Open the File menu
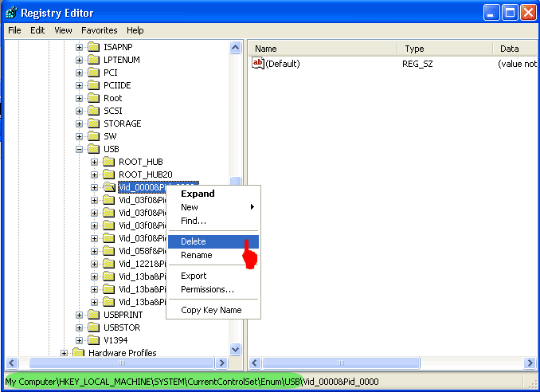The width and height of the screenshot is (540, 392). [14, 30]
